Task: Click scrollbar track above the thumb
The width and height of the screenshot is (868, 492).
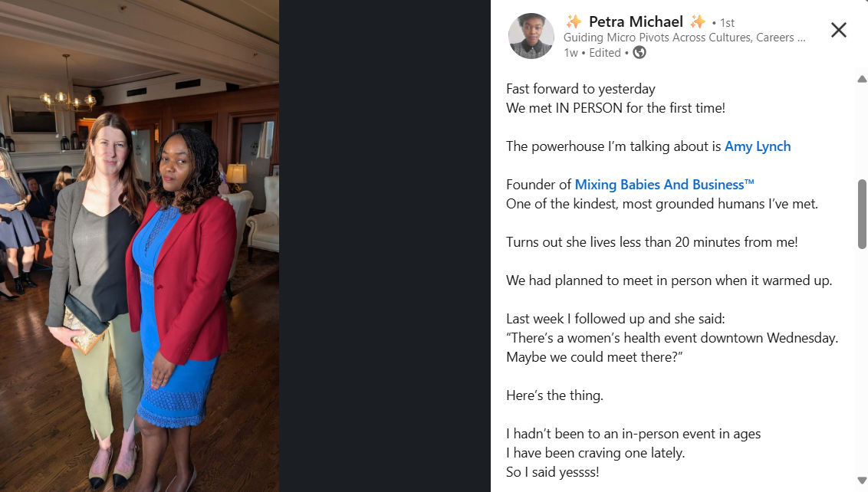Action: coord(862,130)
